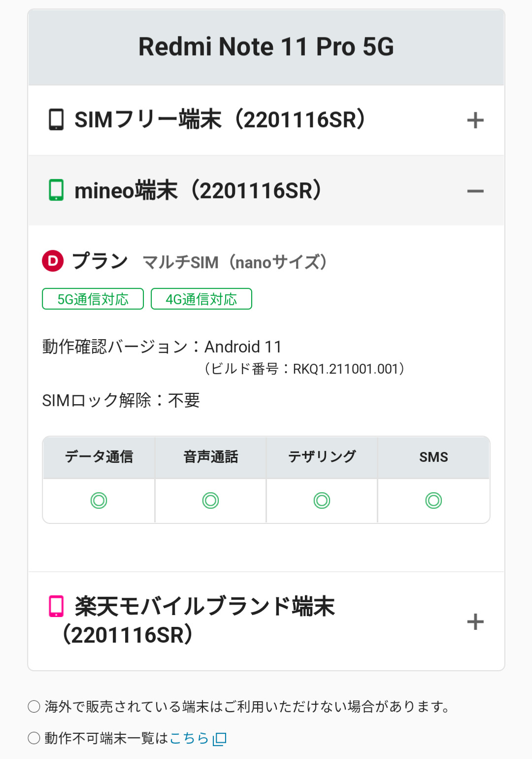
Task: Click the voice call double-circle mark
Action: point(211,501)
